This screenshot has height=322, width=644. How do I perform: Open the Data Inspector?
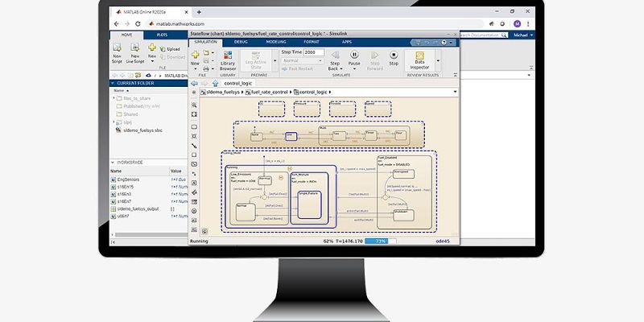tap(419, 60)
